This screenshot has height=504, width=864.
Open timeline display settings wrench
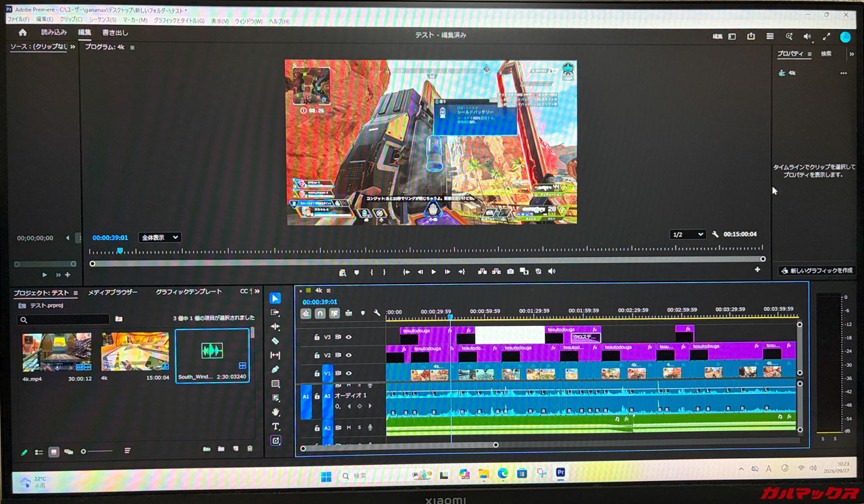[x=377, y=313]
